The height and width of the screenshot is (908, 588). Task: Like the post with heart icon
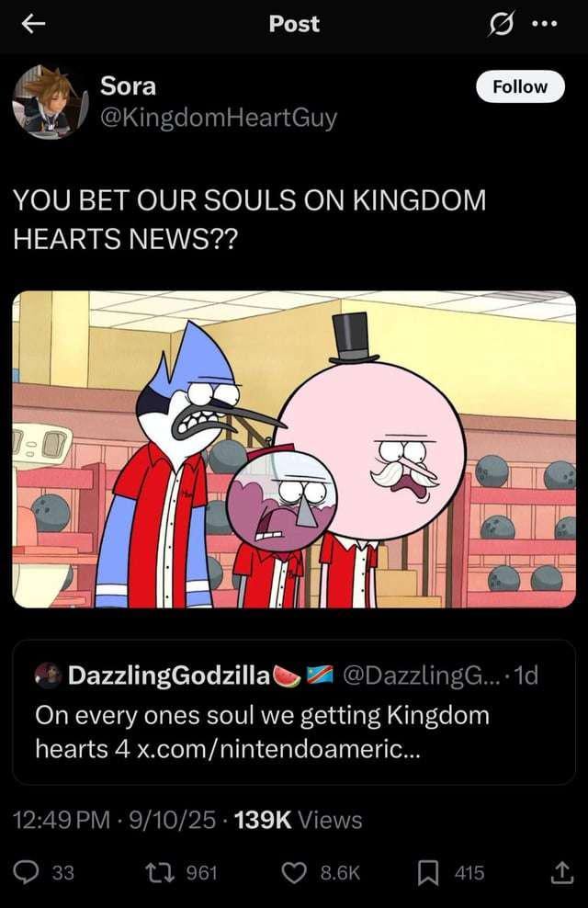click(x=294, y=873)
